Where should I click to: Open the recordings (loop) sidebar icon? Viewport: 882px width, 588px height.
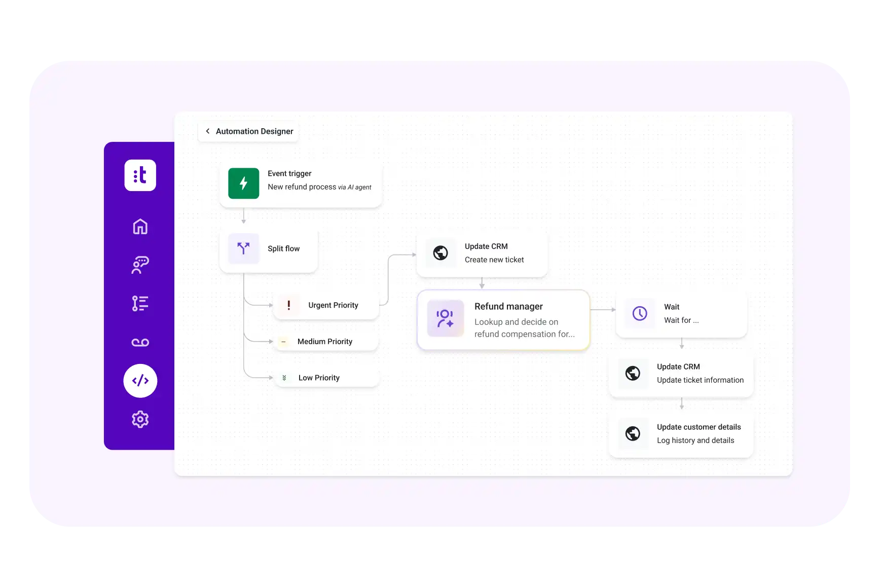[x=140, y=342]
